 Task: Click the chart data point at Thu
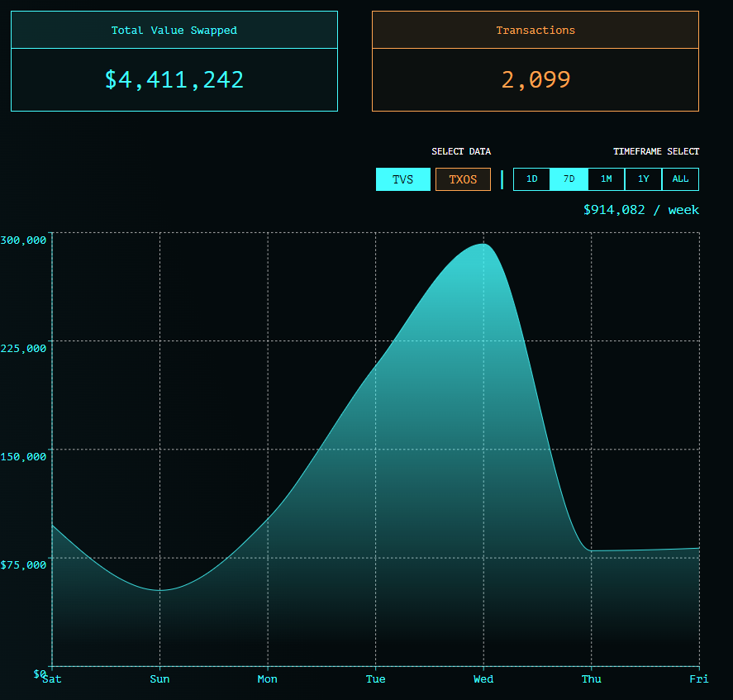click(592, 551)
